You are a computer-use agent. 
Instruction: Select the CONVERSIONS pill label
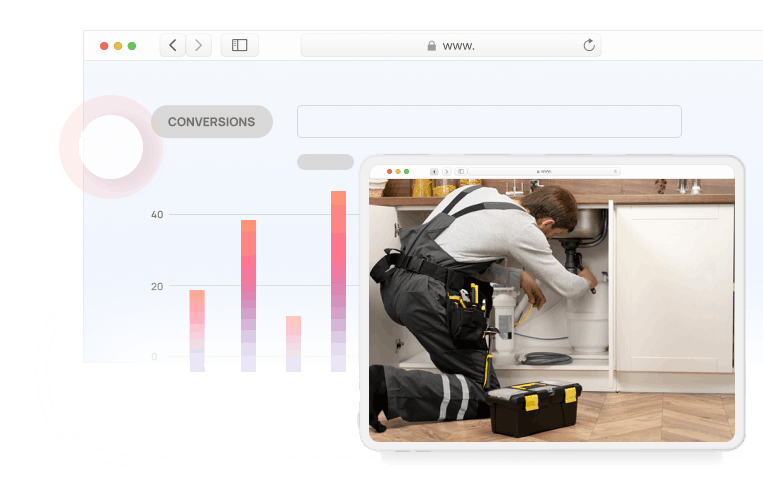coord(211,122)
